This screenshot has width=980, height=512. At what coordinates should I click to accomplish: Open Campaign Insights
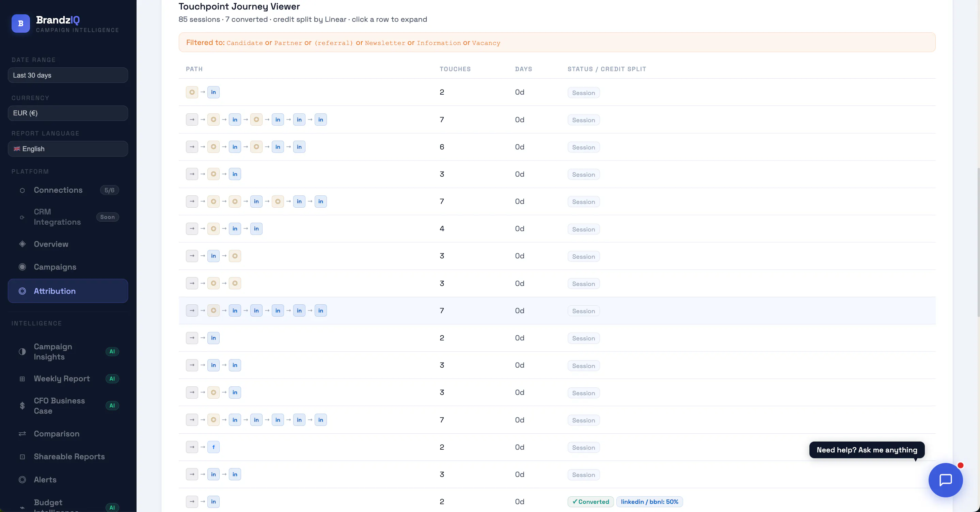coord(68,351)
